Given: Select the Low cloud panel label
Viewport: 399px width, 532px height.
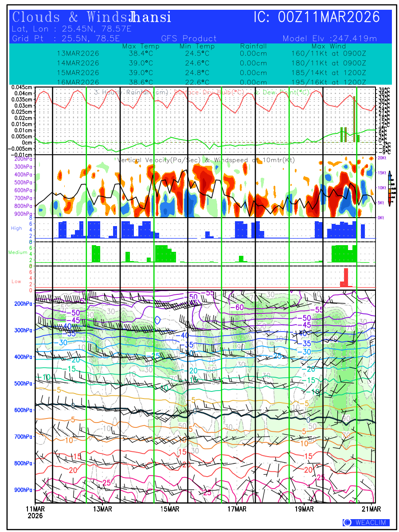Looking at the screenshot, I should (16, 281).
